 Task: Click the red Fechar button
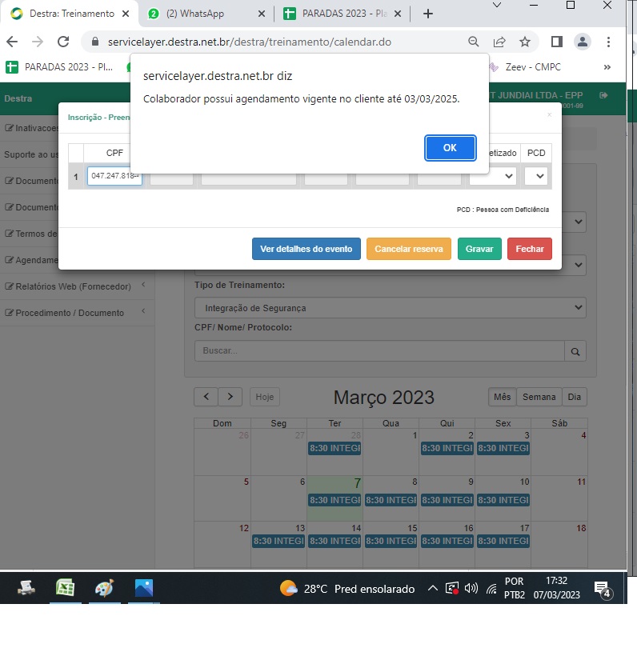click(529, 249)
